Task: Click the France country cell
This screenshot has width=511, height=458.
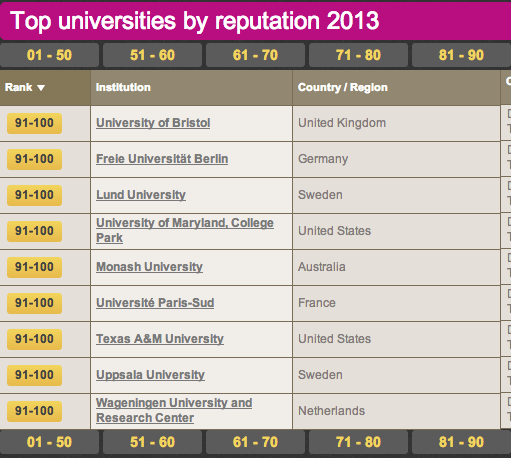Action: click(x=396, y=303)
